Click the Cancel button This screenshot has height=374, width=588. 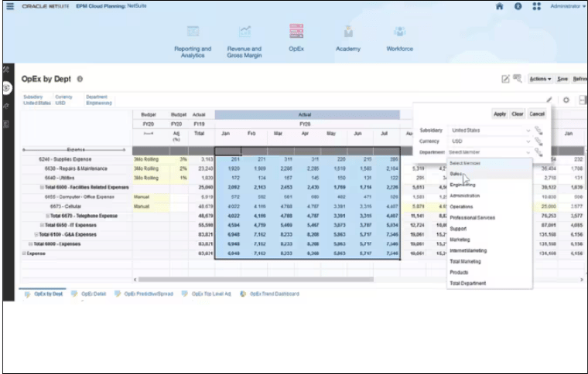pos(537,114)
